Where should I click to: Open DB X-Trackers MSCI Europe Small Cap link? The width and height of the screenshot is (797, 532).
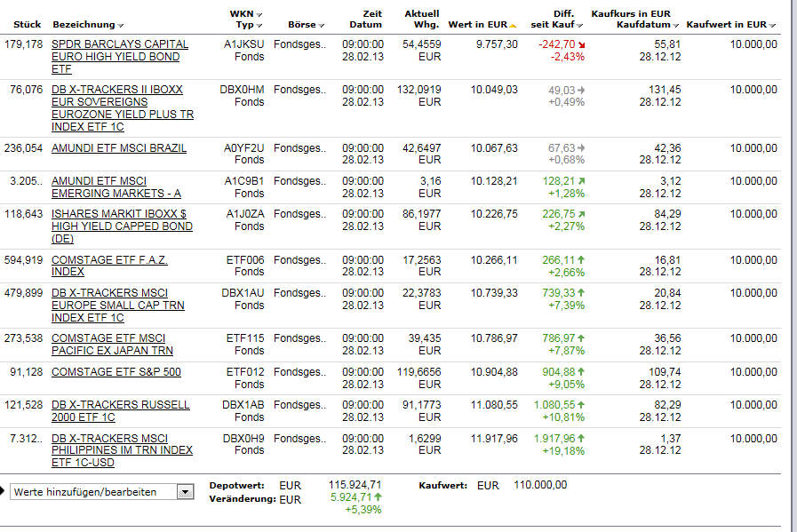pos(118,305)
